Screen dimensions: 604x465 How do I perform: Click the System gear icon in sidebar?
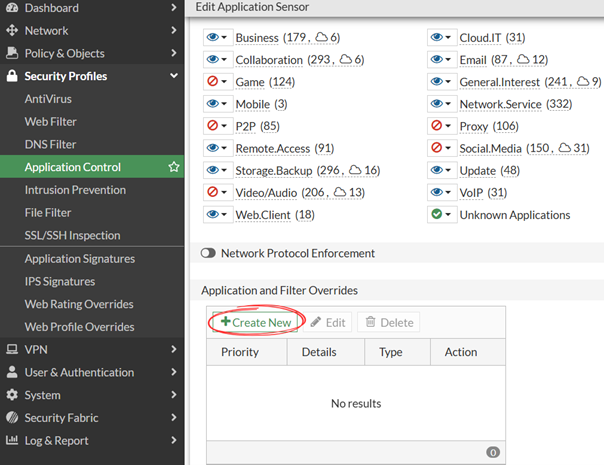(x=12, y=395)
